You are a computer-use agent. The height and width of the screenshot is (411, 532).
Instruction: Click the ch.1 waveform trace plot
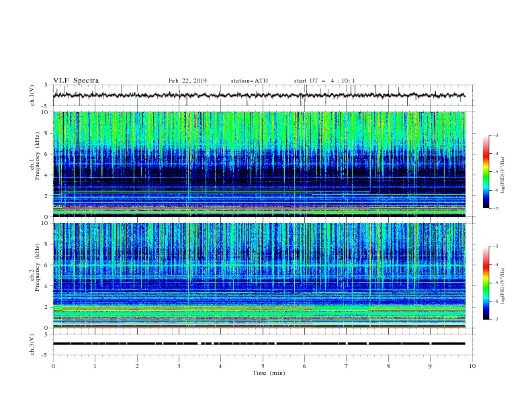(x=259, y=95)
